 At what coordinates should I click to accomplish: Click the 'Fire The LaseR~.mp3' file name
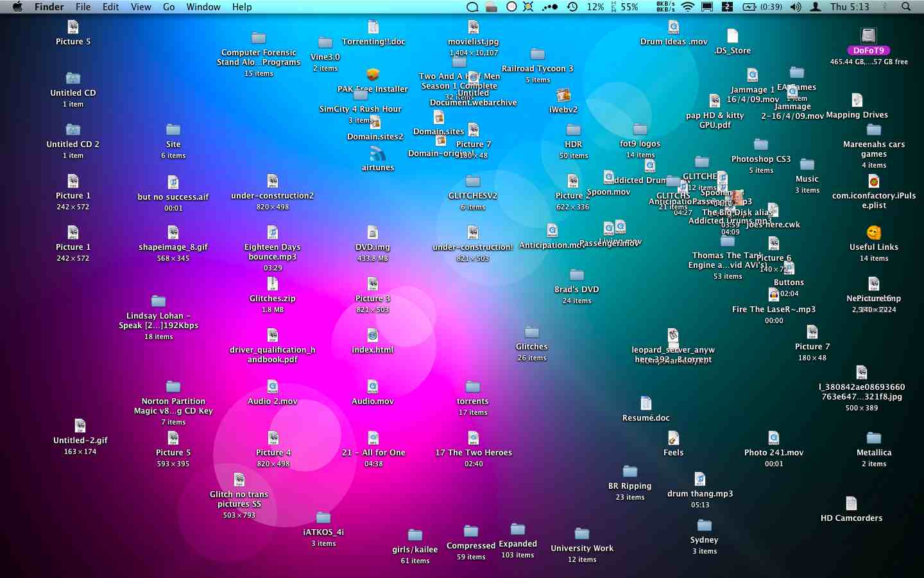(x=774, y=310)
